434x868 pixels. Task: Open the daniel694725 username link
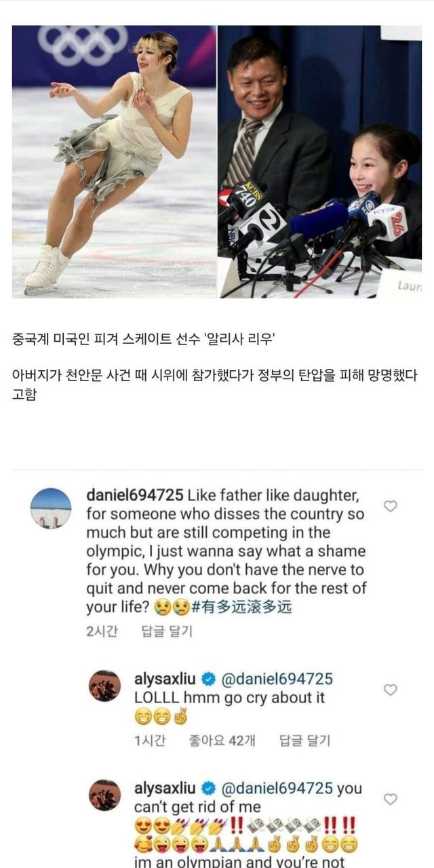[x=134, y=496]
